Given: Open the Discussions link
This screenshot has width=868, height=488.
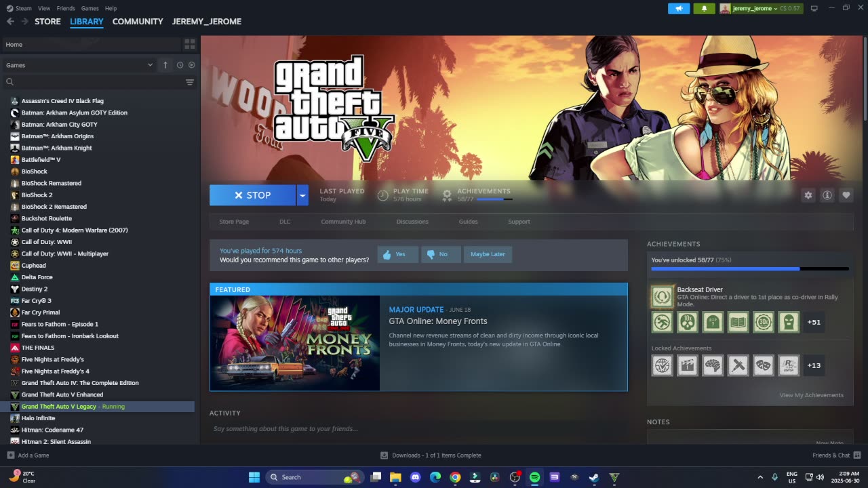Looking at the screenshot, I should [412, 222].
